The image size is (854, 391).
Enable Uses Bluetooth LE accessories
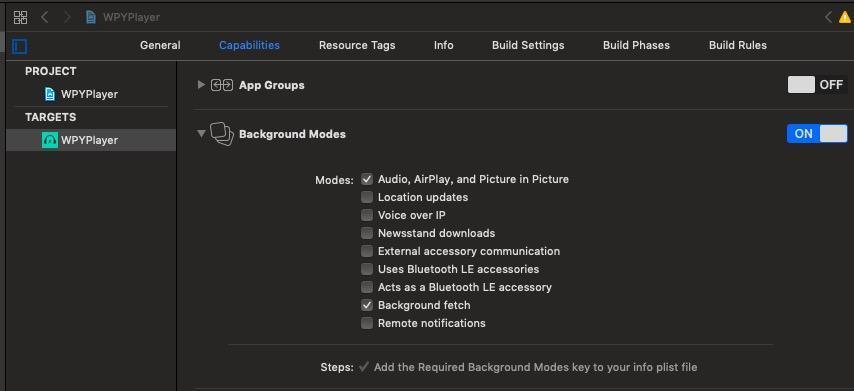[x=367, y=269]
